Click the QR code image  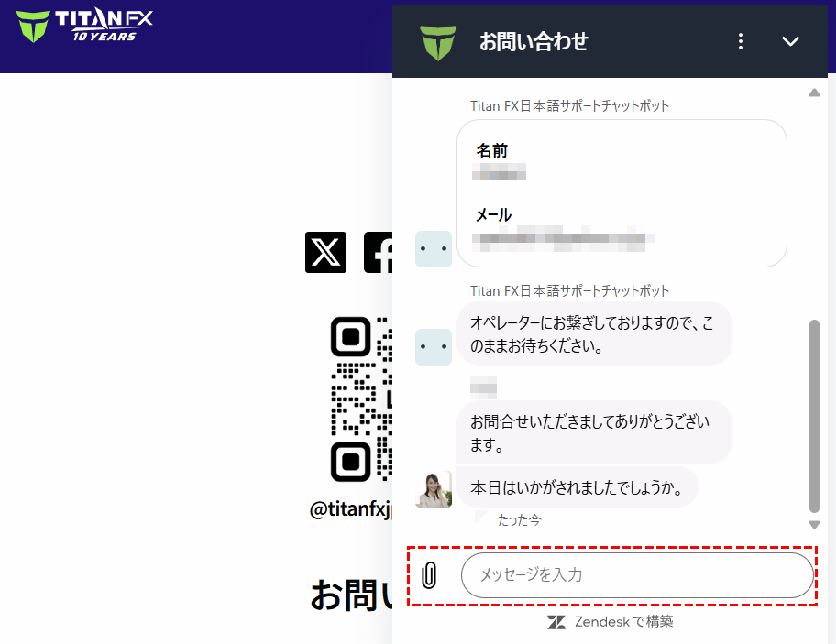(361, 399)
